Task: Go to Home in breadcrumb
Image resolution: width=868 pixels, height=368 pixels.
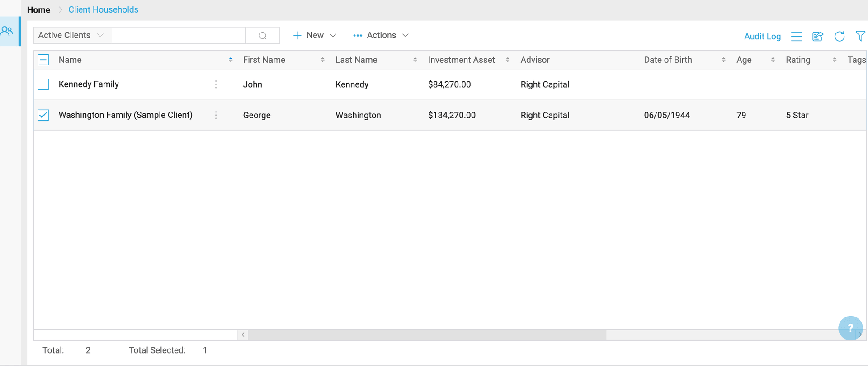Action: (38, 9)
